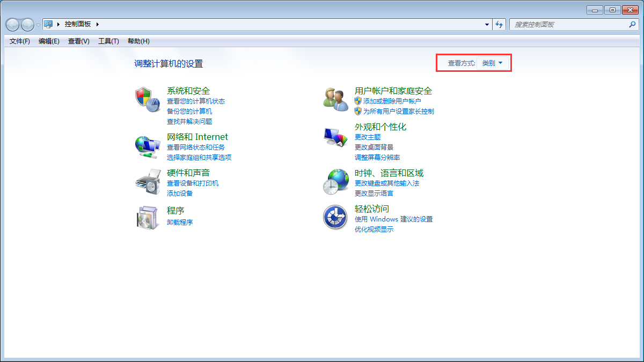The height and width of the screenshot is (362, 644).
Task: Click the 查找并解决问题 link
Action: [189, 121]
